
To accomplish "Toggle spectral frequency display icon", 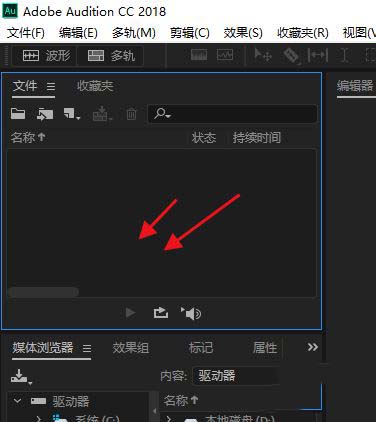I will click(199, 55).
